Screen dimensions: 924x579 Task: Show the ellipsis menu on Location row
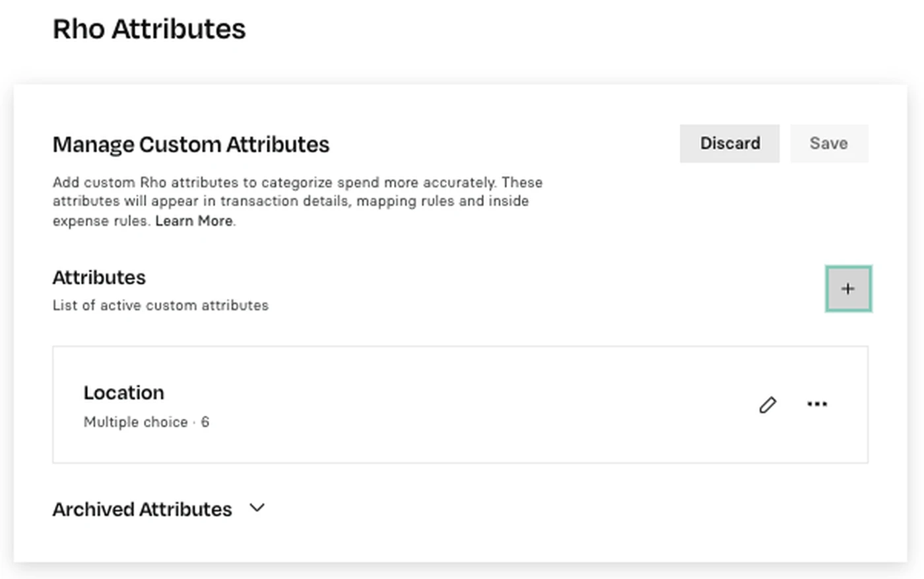click(817, 404)
